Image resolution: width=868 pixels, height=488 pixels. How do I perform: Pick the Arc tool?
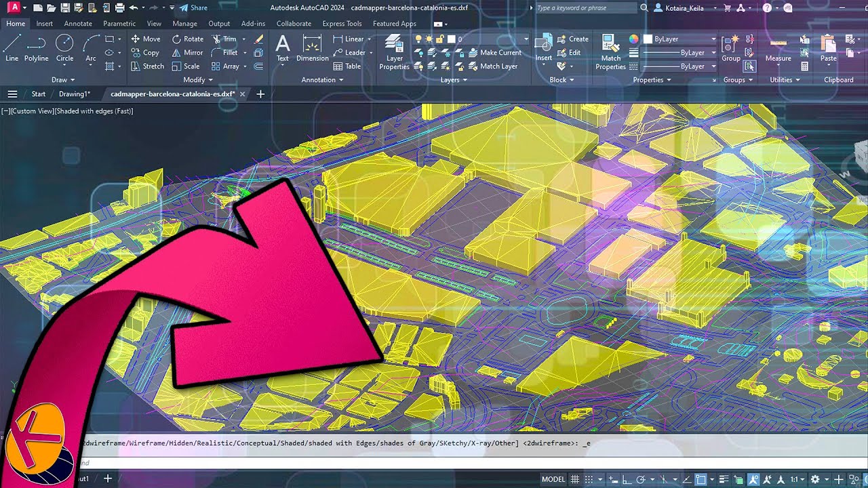[91, 49]
